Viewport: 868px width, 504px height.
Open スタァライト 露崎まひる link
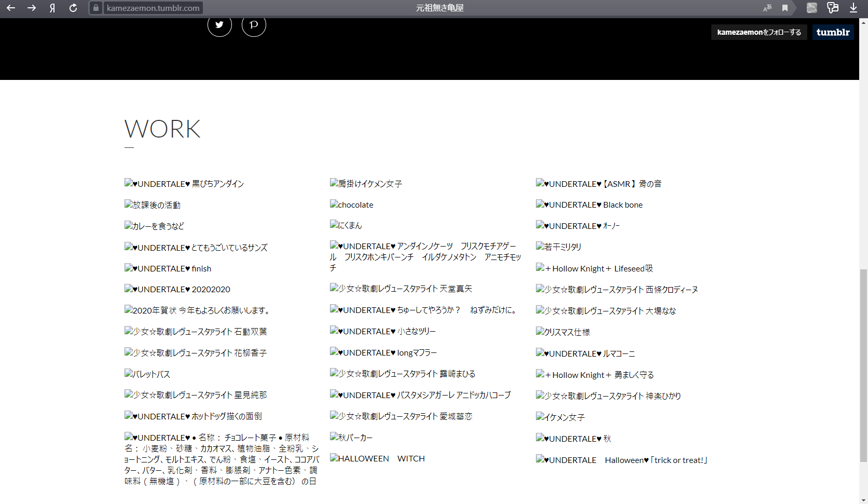click(x=403, y=374)
